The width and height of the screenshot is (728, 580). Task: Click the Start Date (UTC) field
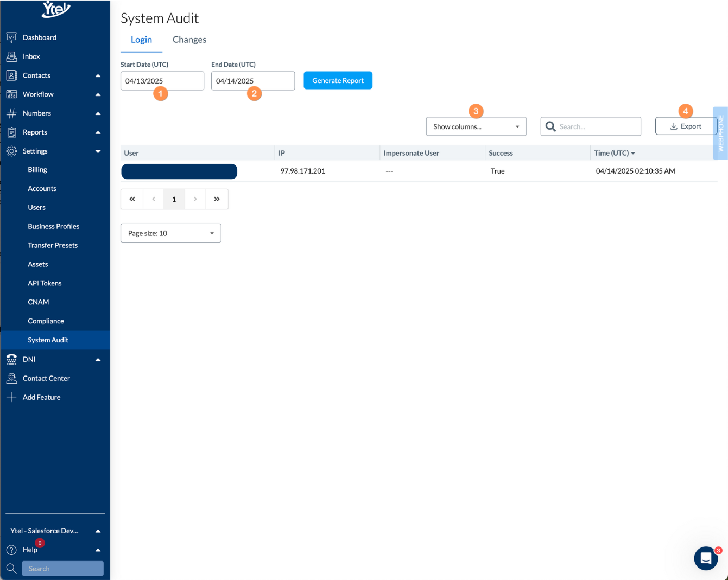click(x=162, y=81)
